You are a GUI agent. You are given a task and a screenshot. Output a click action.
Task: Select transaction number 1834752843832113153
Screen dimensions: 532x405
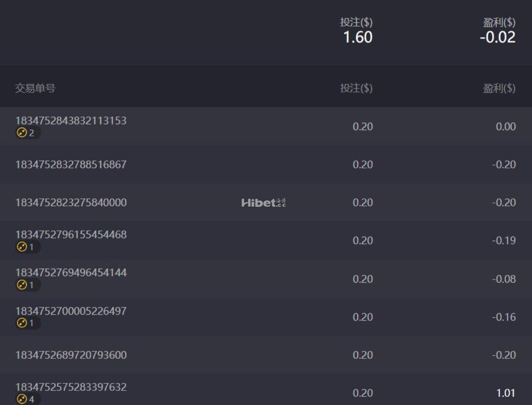tap(71, 121)
